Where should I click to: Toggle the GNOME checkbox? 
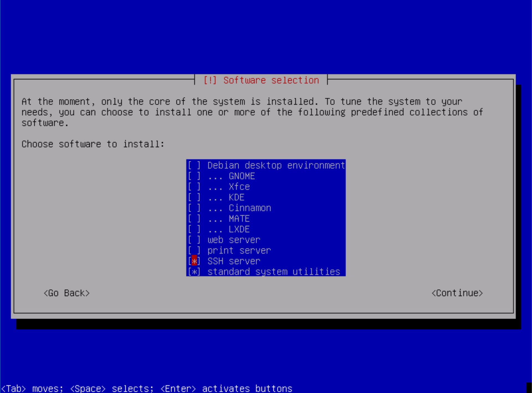tap(194, 176)
